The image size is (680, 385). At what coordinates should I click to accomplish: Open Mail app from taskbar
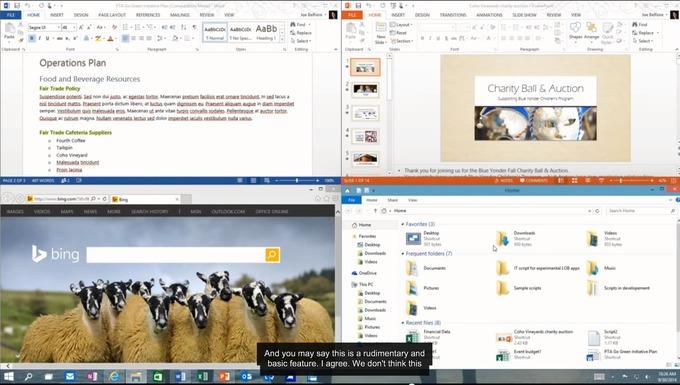(x=70, y=376)
